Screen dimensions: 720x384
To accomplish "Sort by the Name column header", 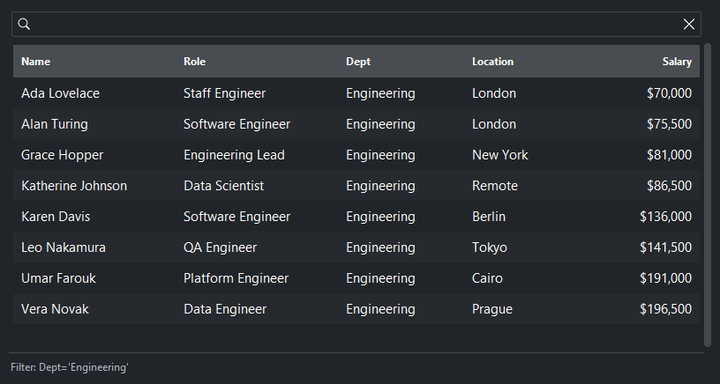I will pos(36,62).
